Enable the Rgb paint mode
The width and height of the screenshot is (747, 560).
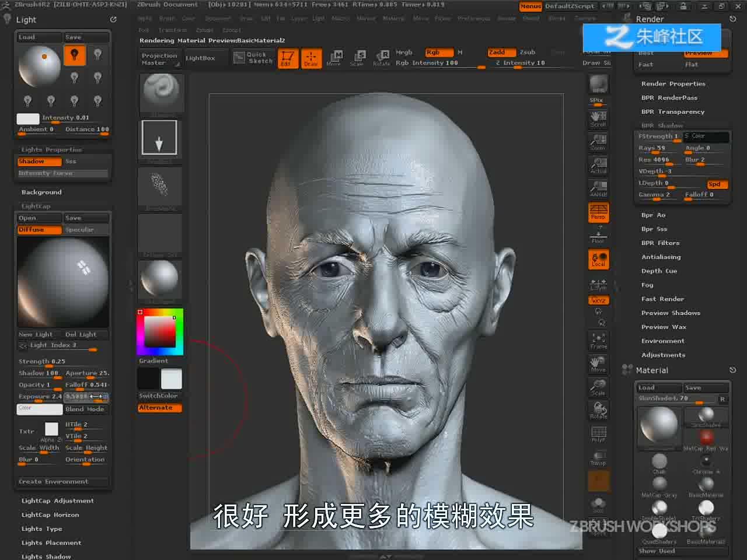tap(439, 52)
